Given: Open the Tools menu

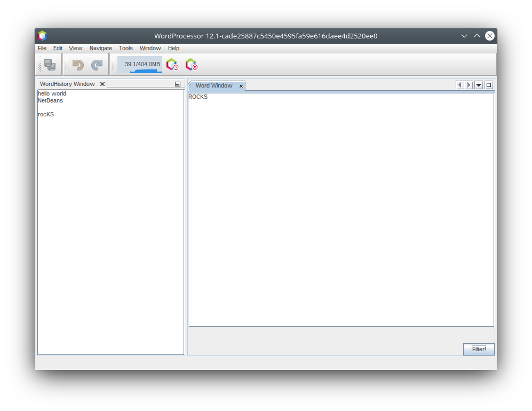Looking at the screenshot, I should click(x=126, y=48).
